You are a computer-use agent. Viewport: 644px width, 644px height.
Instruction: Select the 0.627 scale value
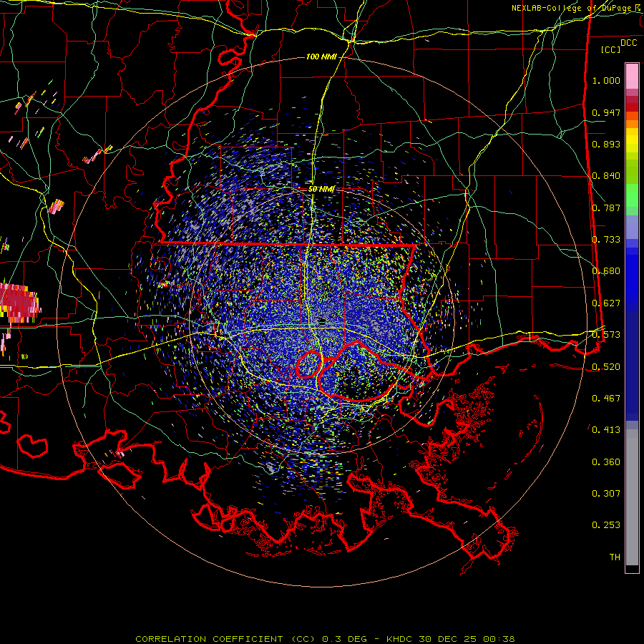(x=606, y=303)
